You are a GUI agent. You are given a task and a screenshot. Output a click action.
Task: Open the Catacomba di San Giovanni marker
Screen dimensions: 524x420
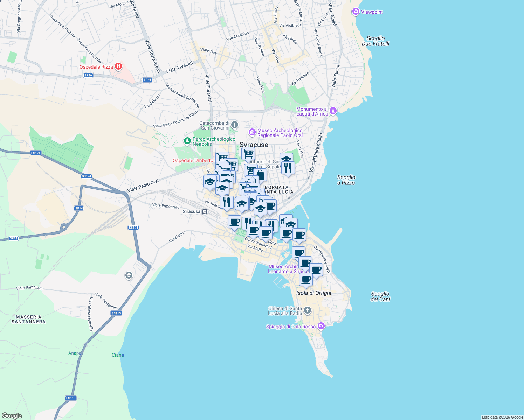tap(234, 125)
